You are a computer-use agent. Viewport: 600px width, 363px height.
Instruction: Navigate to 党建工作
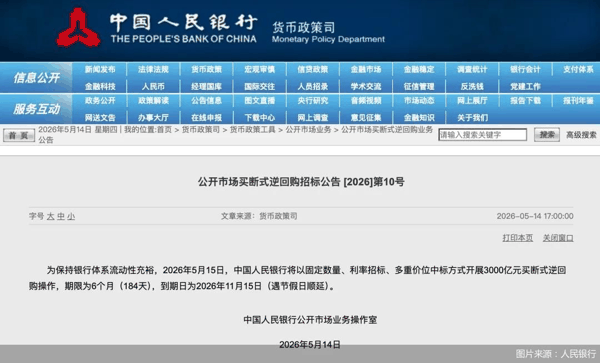[525, 86]
